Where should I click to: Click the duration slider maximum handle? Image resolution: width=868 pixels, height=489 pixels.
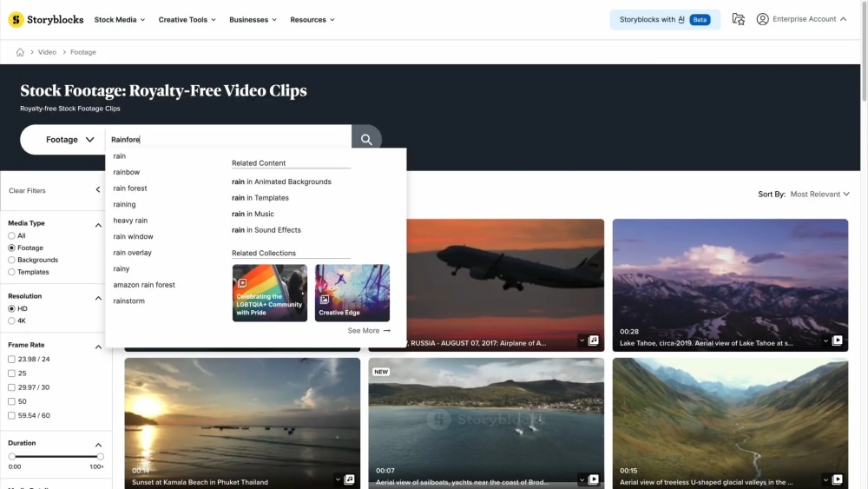(x=100, y=457)
